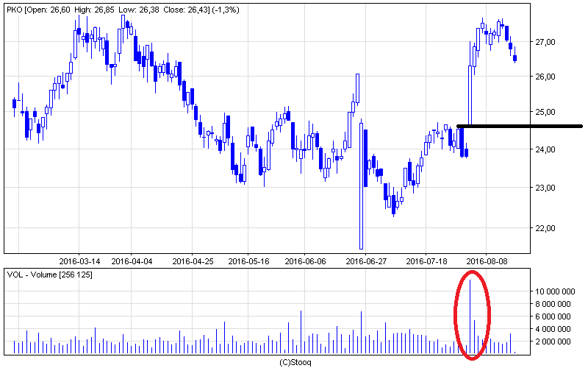
Task: Select the 2016-06-06 date label
Action: pos(305,261)
